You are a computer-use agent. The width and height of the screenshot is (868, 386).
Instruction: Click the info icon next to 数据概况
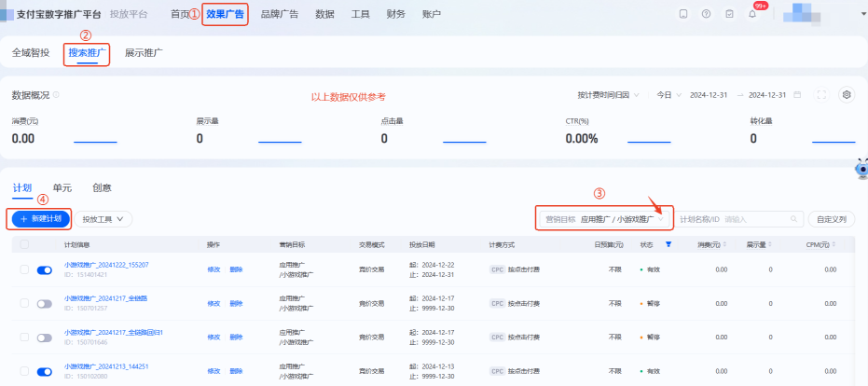(x=56, y=95)
